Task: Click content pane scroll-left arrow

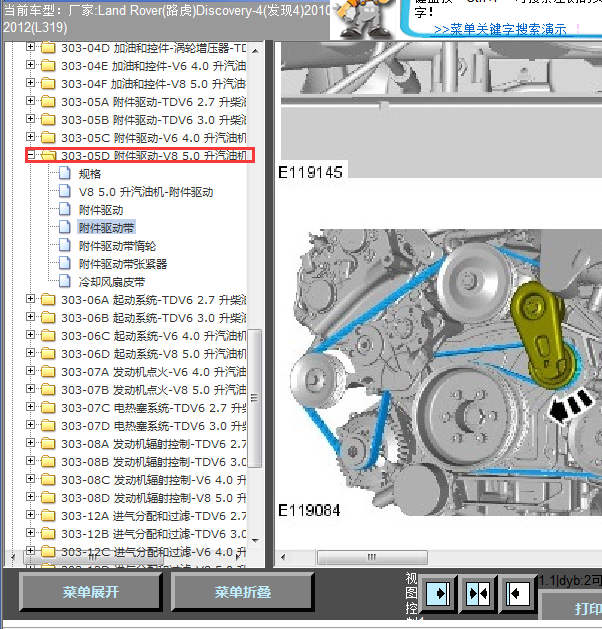Action: [x=284, y=557]
